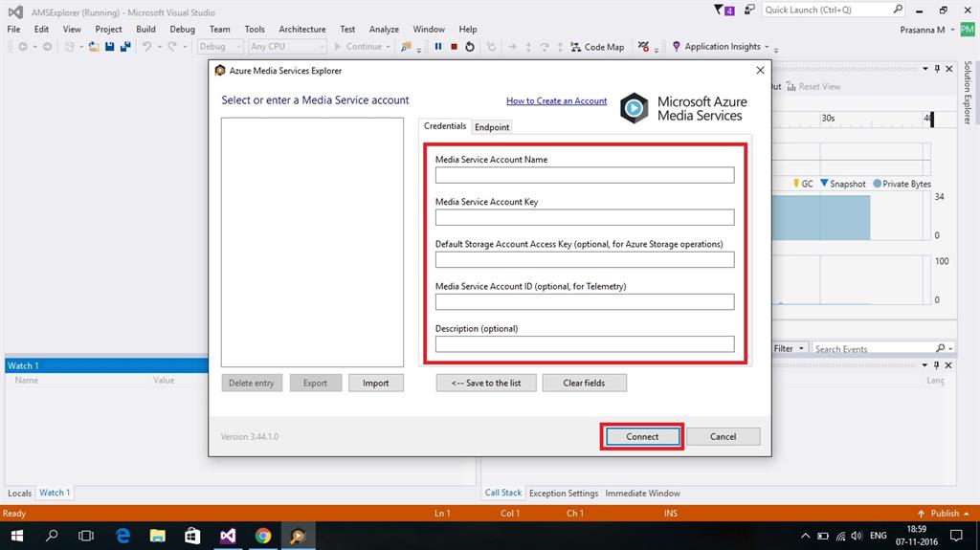The image size is (980, 550).
Task: Click Save to the list button
Action: tap(486, 383)
